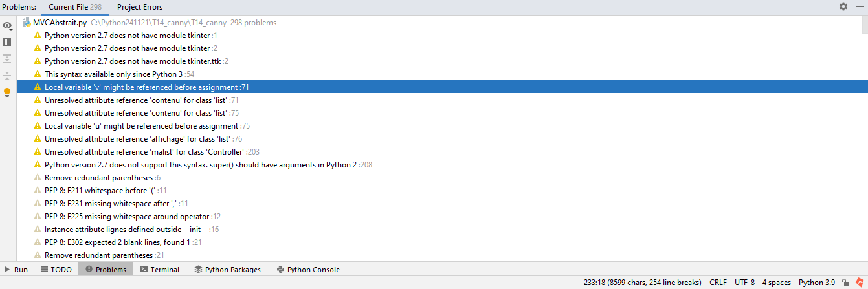Click the red icon at status bar end

tap(858, 283)
